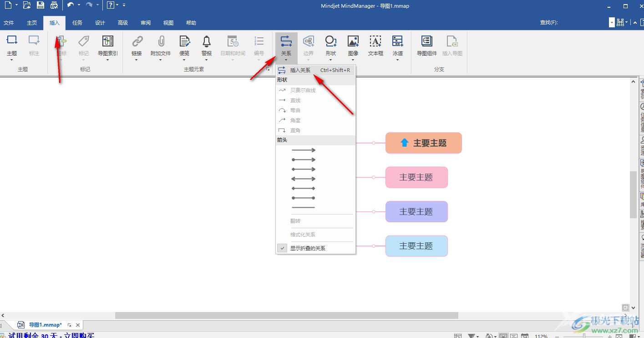Expand the 图像 dropdown arrow

pyautogui.click(x=353, y=60)
